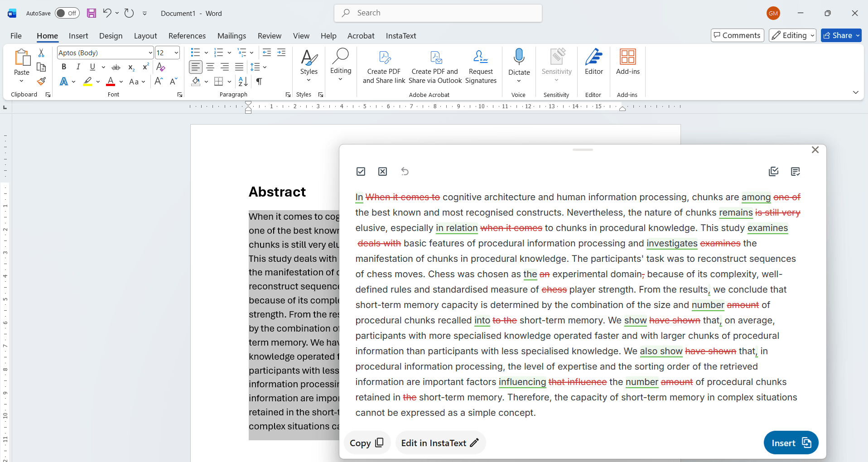Toggle Superscript formatting

[146, 67]
